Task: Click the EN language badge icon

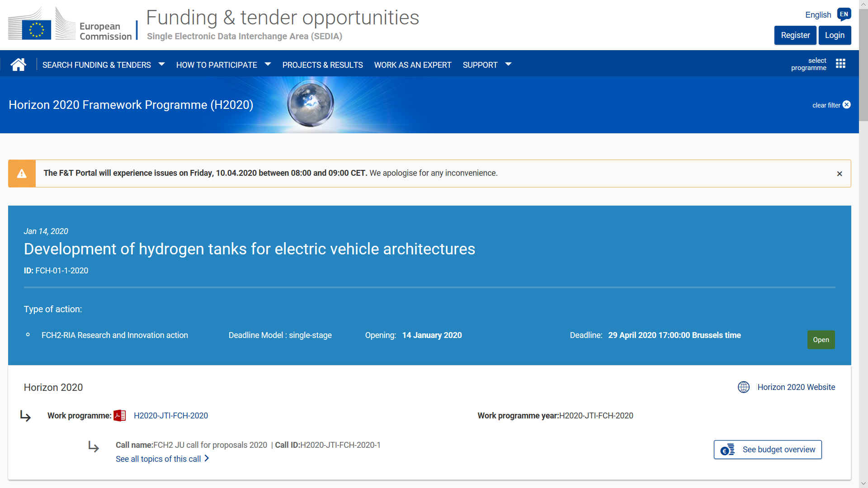Action: pyautogui.click(x=844, y=14)
